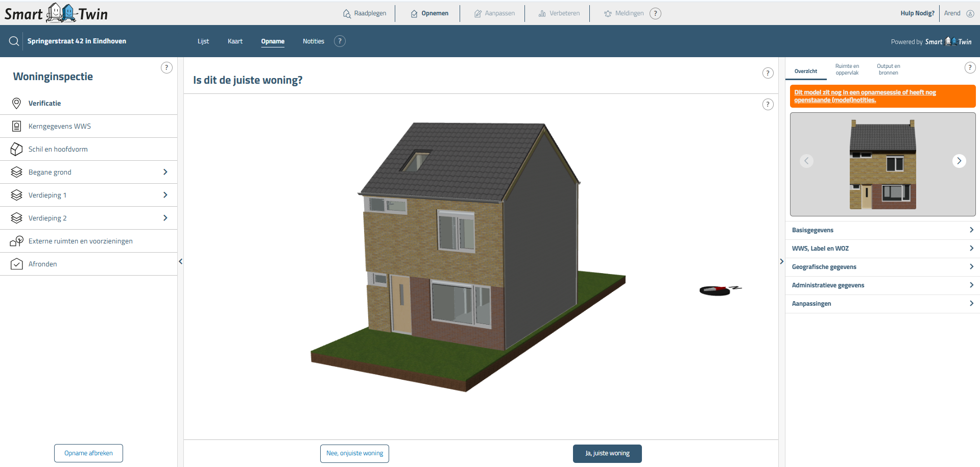Open the orange openstaande modelnotities warning link
The height and width of the screenshot is (467, 980).
864,96
